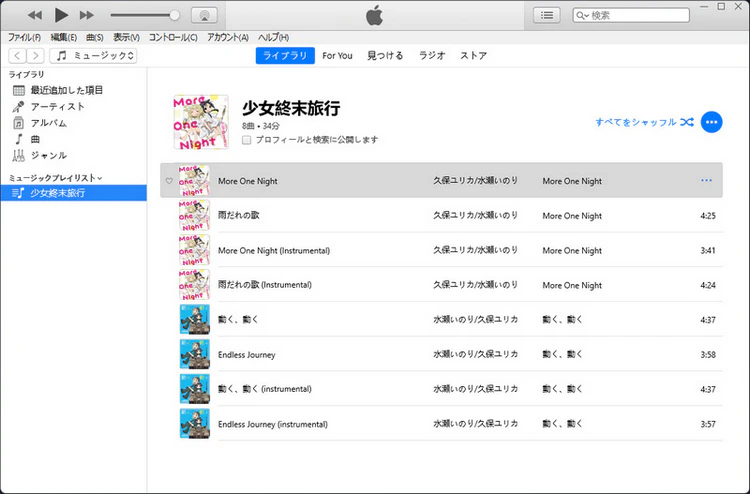Open the 表示(V) menu
This screenshot has height=494, width=750.
tap(126, 37)
